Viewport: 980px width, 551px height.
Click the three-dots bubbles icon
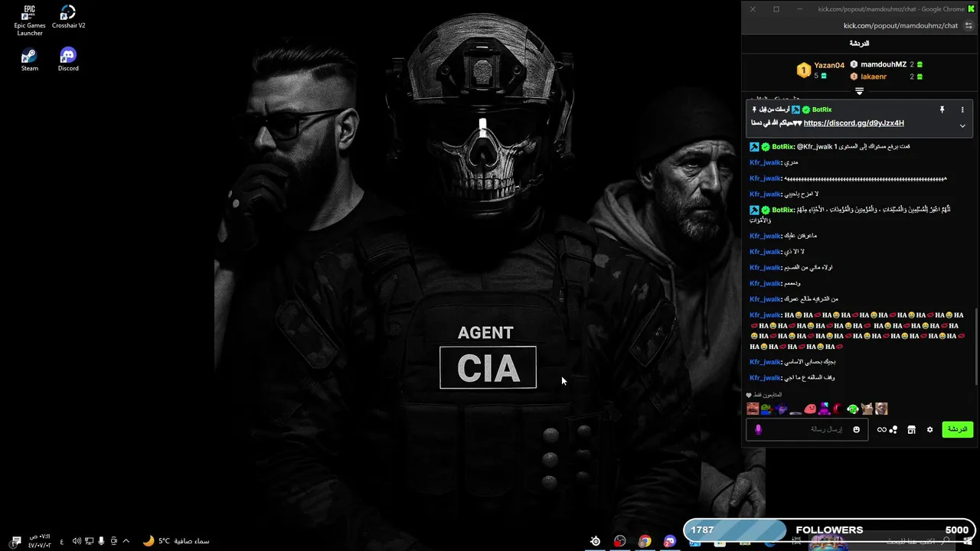[x=893, y=429]
